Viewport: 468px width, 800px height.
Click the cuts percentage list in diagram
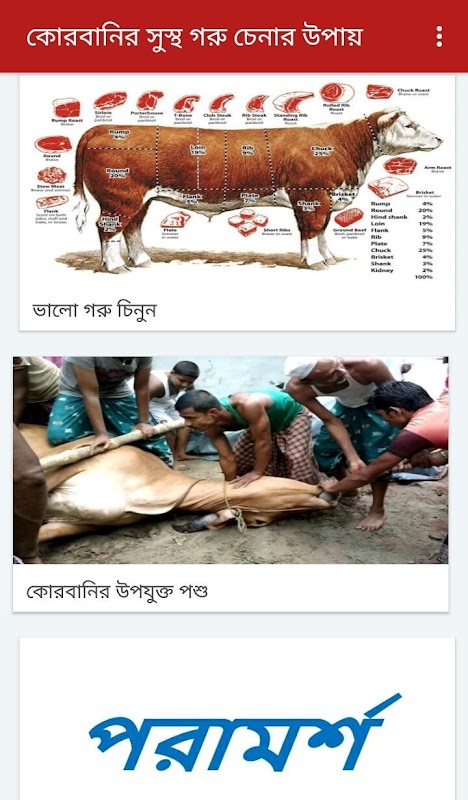point(402,240)
